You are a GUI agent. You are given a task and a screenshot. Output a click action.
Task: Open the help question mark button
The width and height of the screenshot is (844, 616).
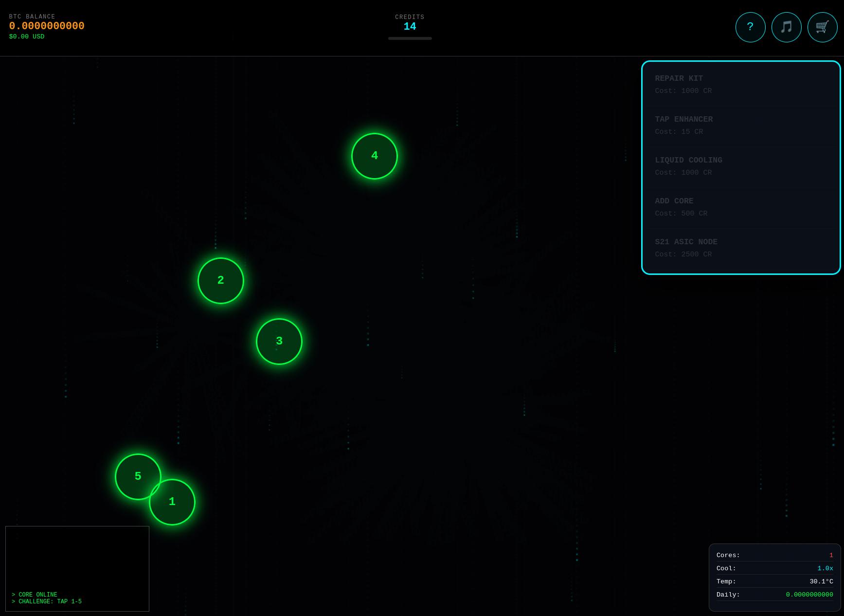(x=750, y=27)
